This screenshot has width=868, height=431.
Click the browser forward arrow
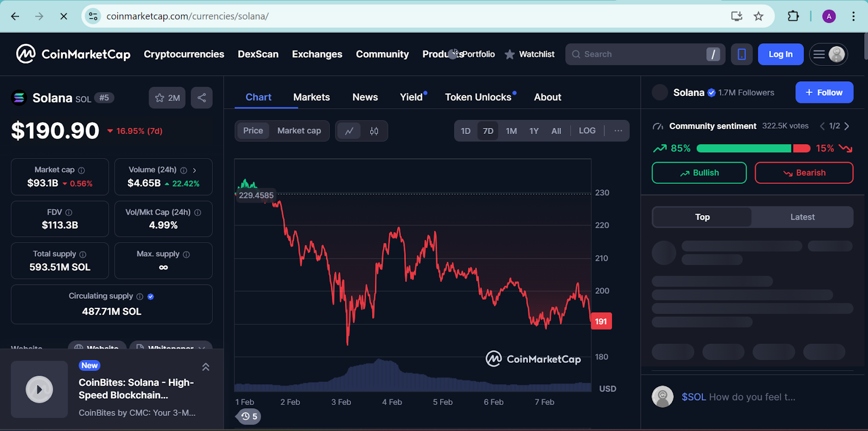[x=39, y=16]
